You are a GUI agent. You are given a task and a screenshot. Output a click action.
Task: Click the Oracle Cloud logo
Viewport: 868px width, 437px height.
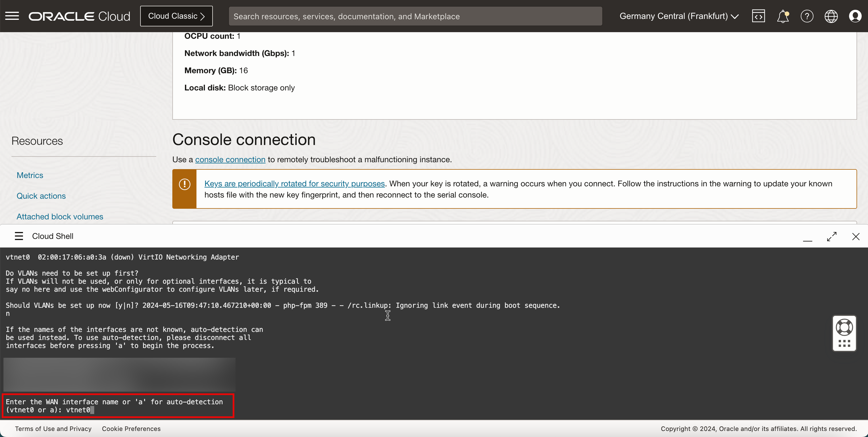(x=79, y=16)
